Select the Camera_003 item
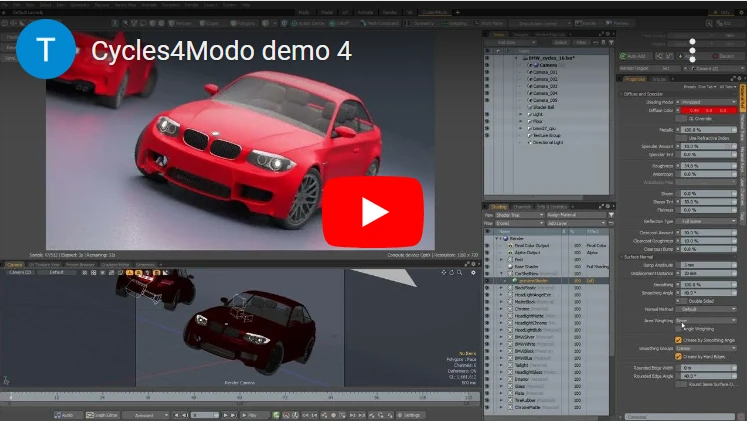The width and height of the screenshot is (747, 421). click(545, 86)
